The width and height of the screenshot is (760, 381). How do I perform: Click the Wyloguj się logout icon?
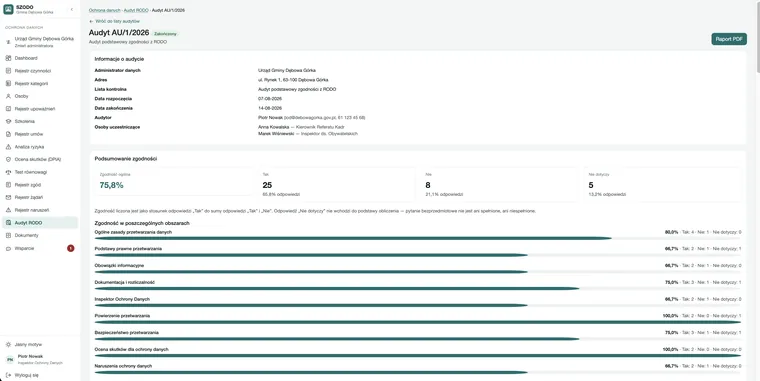point(8,375)
